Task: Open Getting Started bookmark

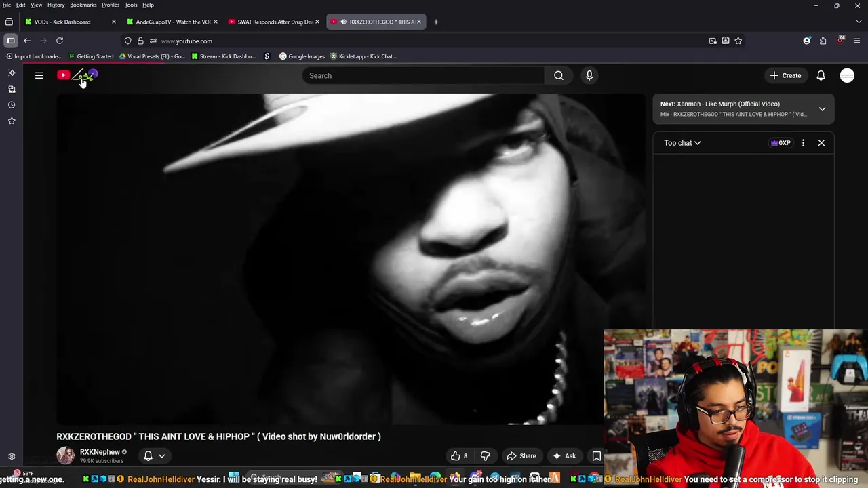Action: click(91, 56)
